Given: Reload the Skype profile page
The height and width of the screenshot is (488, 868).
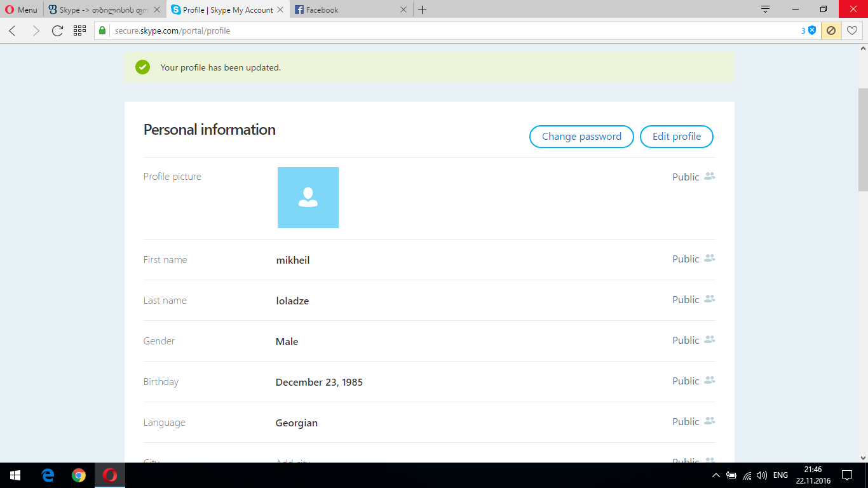Looking at the screenshot, I should [57, 30].
